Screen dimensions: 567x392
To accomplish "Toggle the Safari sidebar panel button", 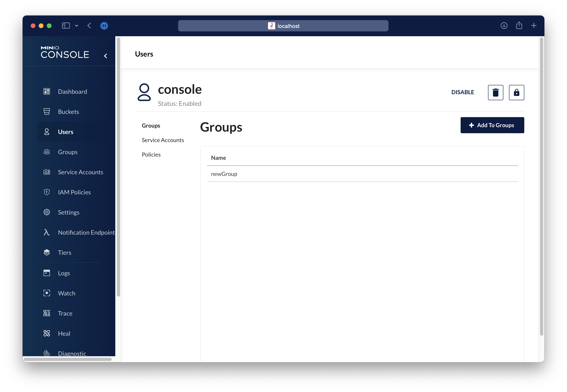I will pyautogui.click(x=66, y=26).
